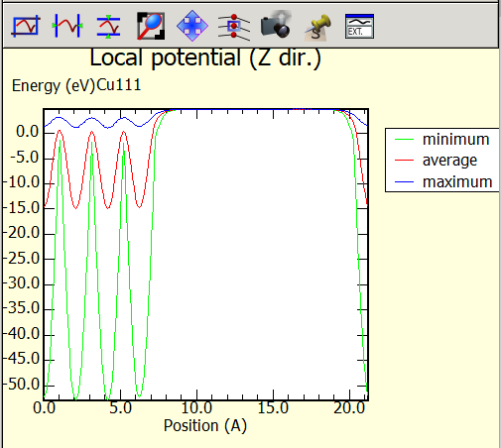Select the horizontal range zoom tool

(67, 26)
